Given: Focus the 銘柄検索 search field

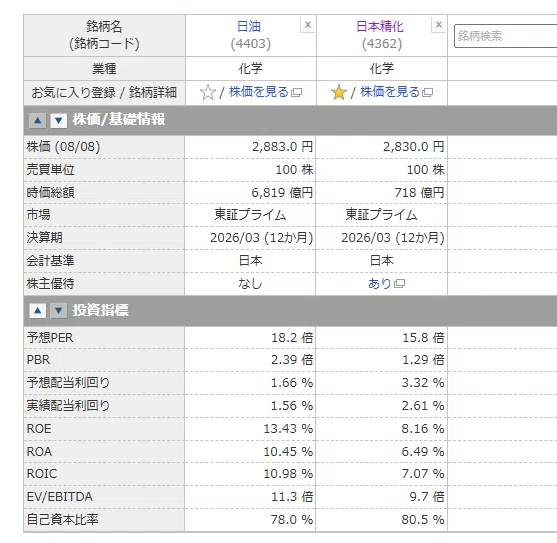Looking at the screenshot, I should pos(505,36).
